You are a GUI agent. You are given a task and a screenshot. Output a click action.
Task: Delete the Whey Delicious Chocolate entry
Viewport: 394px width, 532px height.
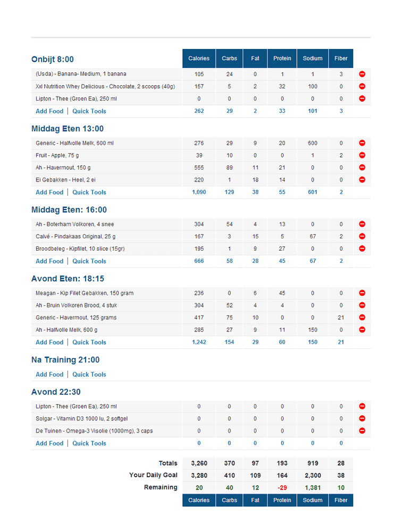pyautogui.click(x=362, y=86)
